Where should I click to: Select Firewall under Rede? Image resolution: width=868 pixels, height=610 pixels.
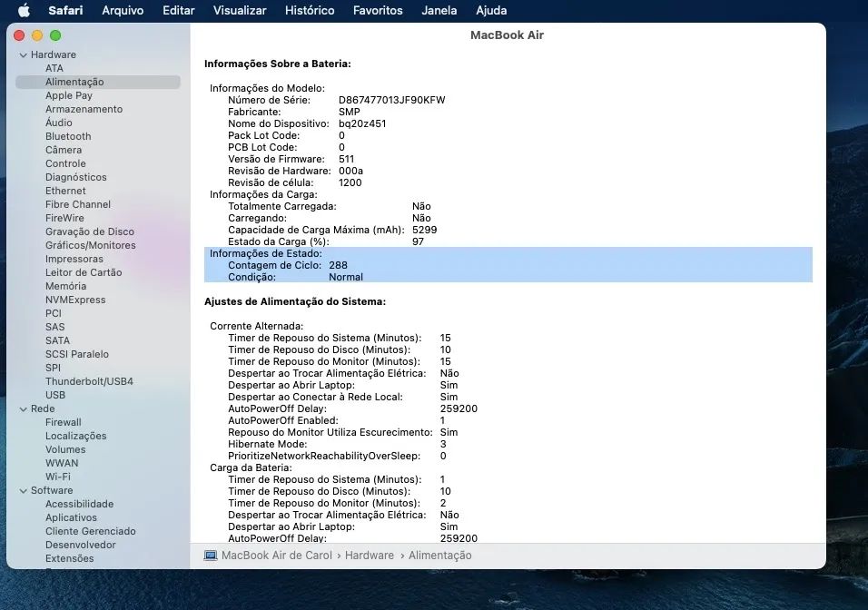(63, 422)
